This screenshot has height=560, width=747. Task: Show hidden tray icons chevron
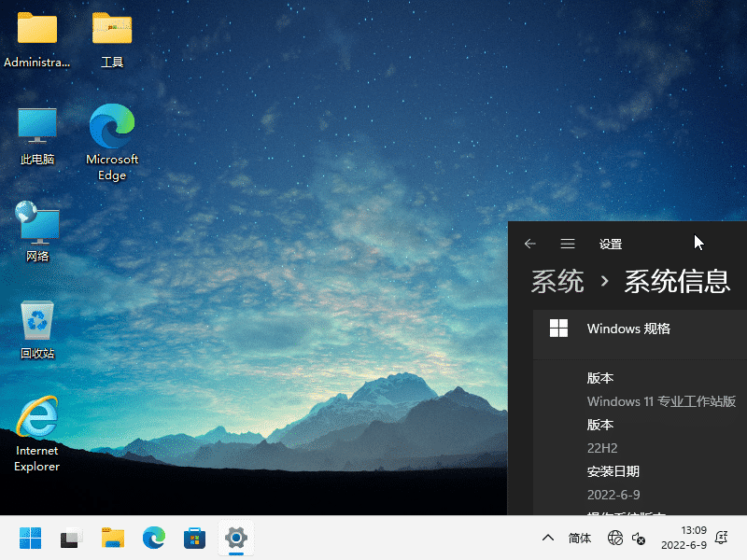click(x=548, y=538)
